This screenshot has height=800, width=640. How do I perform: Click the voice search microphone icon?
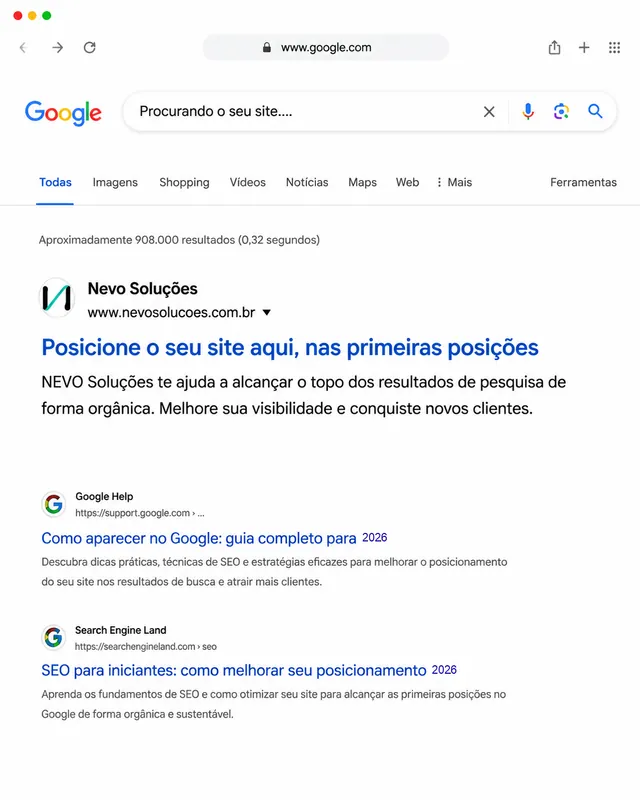(528, 111)
